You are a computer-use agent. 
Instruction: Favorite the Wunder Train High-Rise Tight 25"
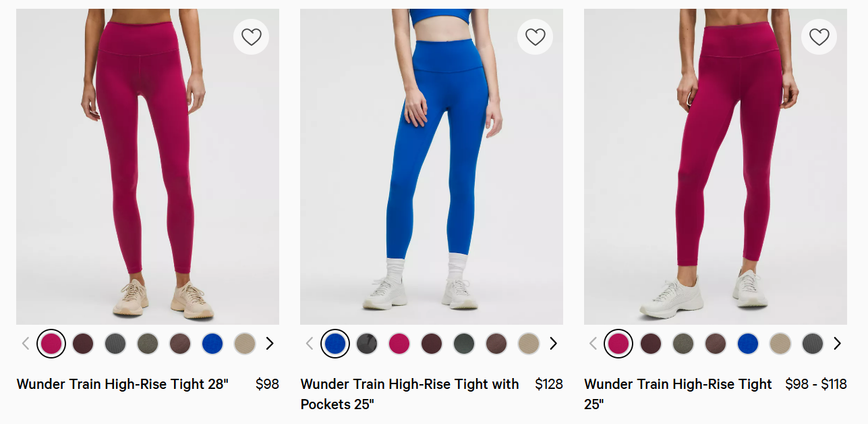click(819, 37)
